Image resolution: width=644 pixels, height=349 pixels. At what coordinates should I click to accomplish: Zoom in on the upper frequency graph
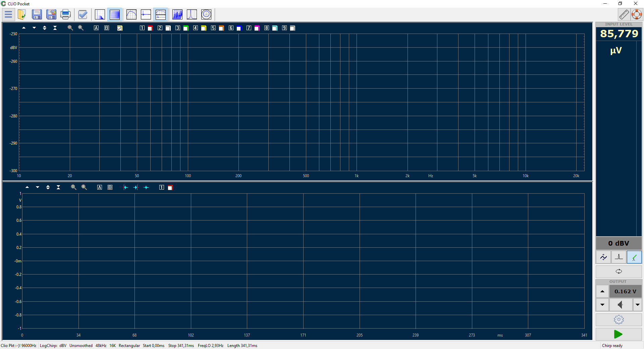point(70,28)
